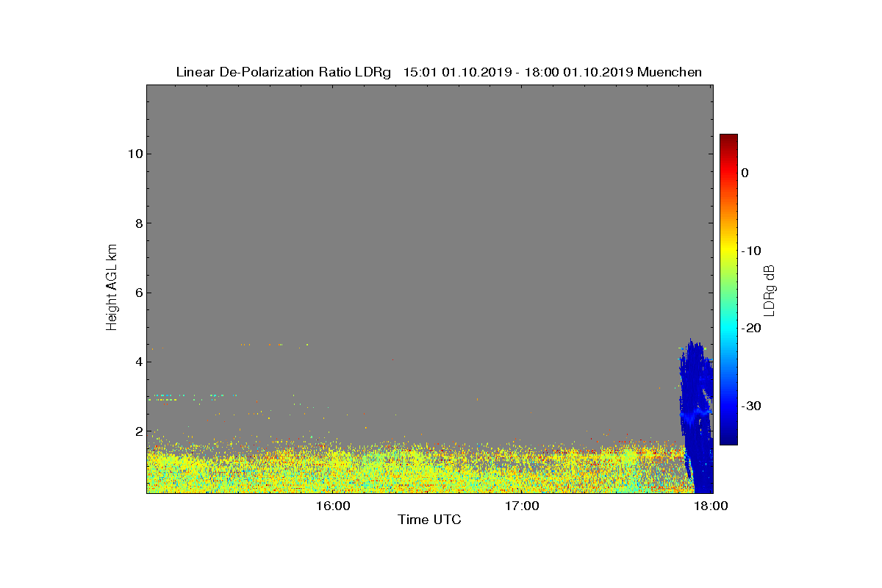
Task: Click the yellow-green boundary layer signal near 16:00
Action: (x=334, y=470)
